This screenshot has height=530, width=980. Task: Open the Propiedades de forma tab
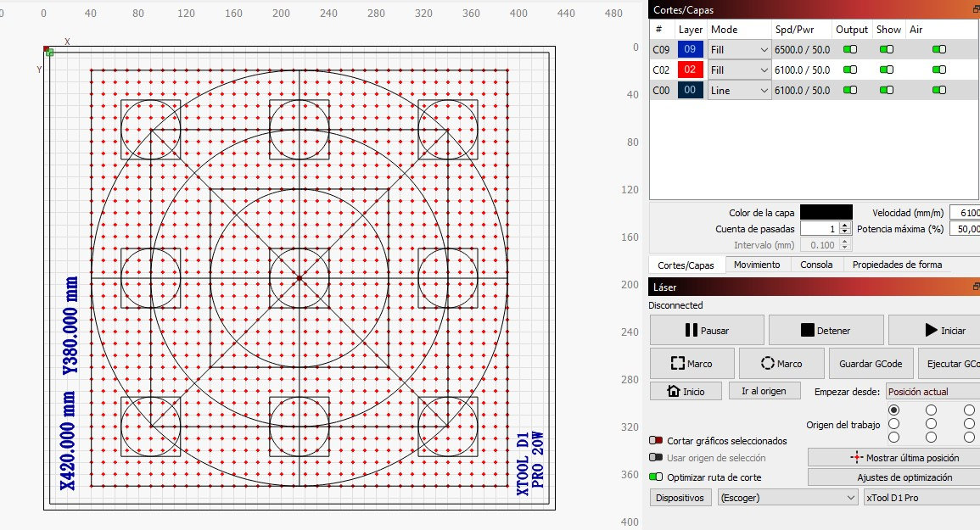pos(899,265)
